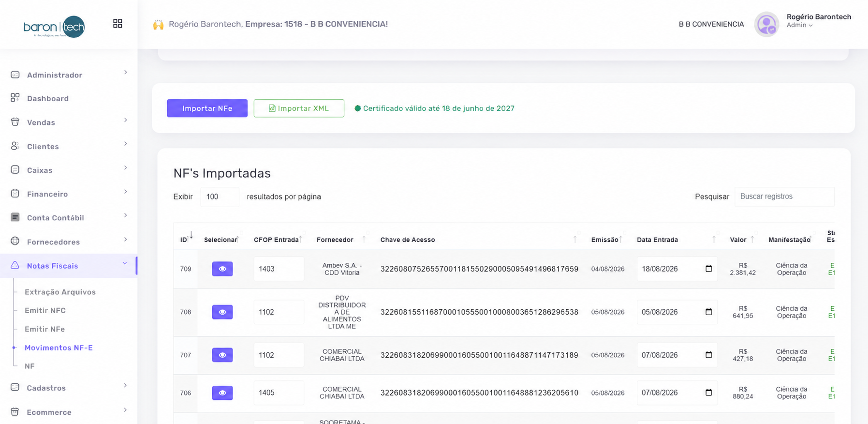868x424 pixels.
Task: Click PDV DISTRIBUIDORA supplier cell
Action: [342, 312]
